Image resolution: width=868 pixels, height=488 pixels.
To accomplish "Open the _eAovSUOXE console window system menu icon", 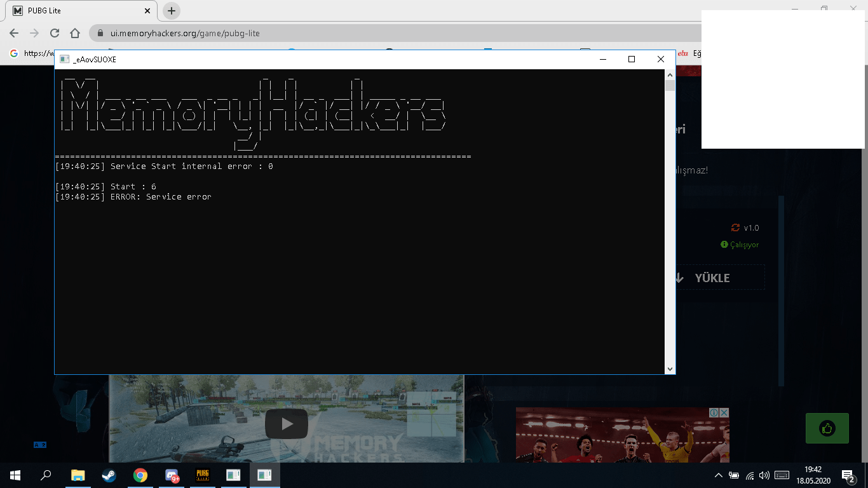I will [64, 59].
